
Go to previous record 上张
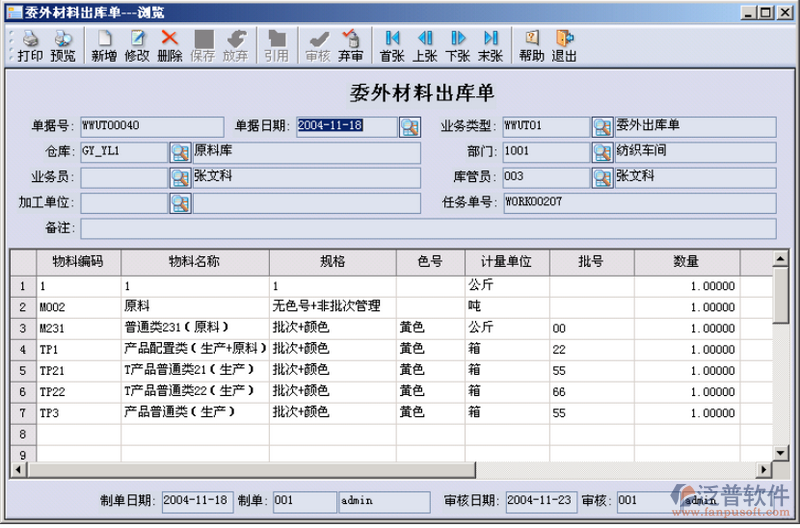425,46
